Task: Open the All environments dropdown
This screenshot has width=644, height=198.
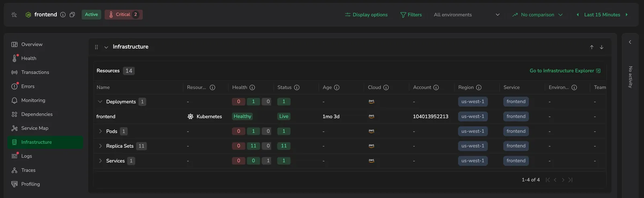Action: pos(467,14)
